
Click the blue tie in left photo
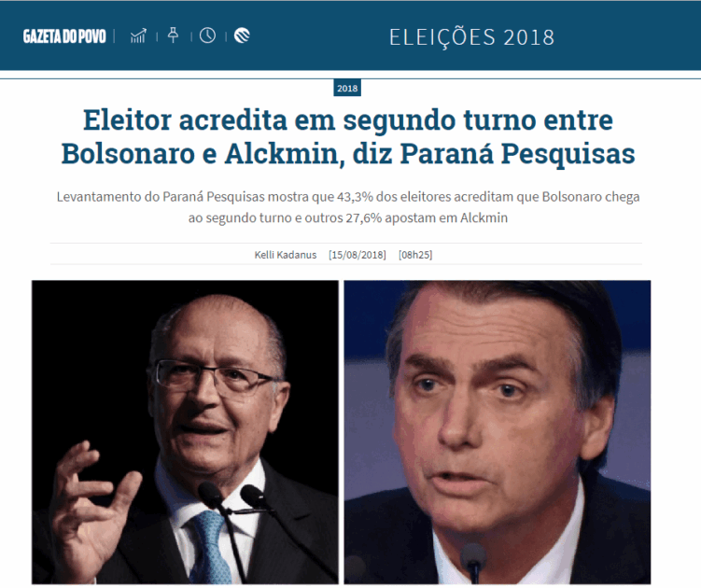[x=209, y=547]
